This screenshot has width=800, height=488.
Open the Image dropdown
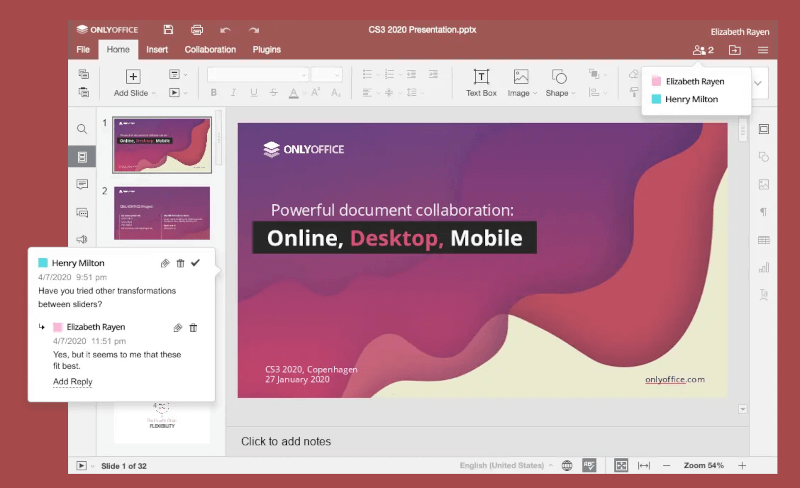(x=520, y=93)
